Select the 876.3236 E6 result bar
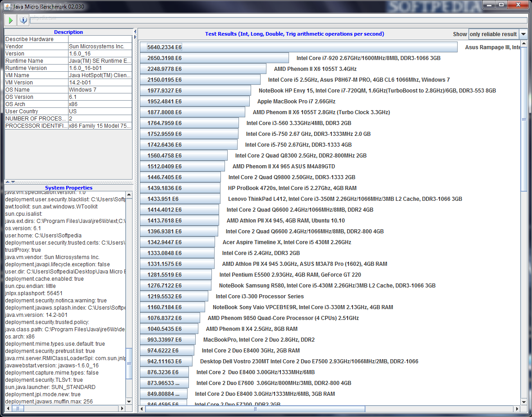This screenshot has width=532, height=417. (164, 372)
